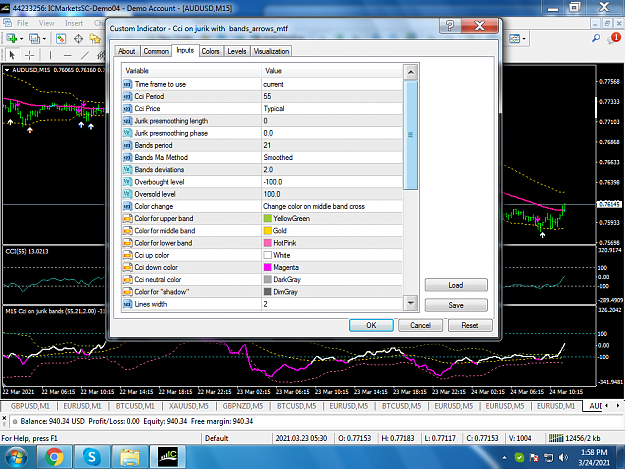
Task: Click the Favorites folder-star toolbar icon
Action: [95, 39]
